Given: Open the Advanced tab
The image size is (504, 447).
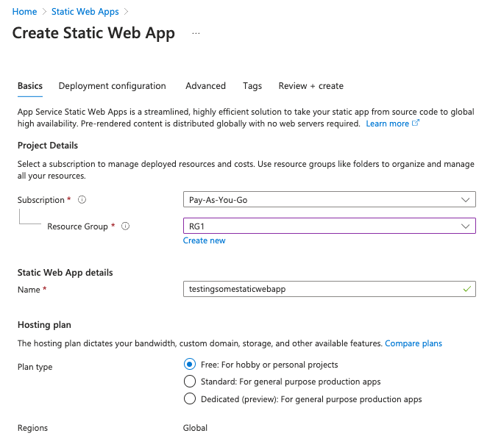Looking at the screenshot, I should (x=205, y=86).
